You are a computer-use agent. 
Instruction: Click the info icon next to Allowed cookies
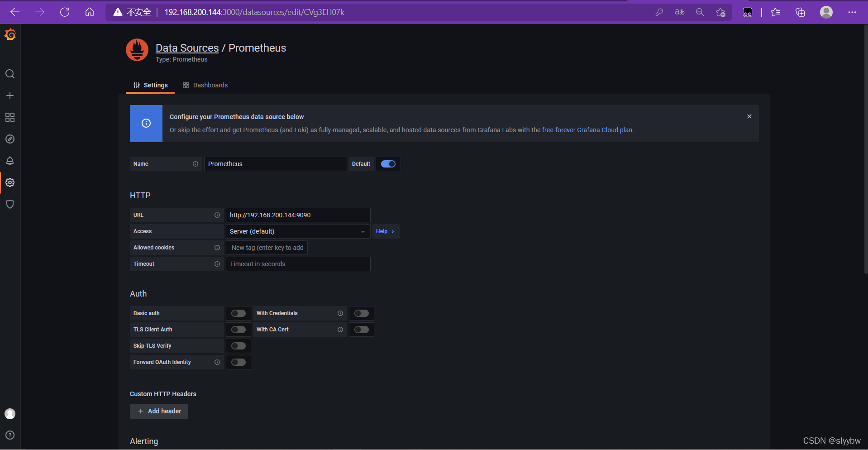(217, 248)
